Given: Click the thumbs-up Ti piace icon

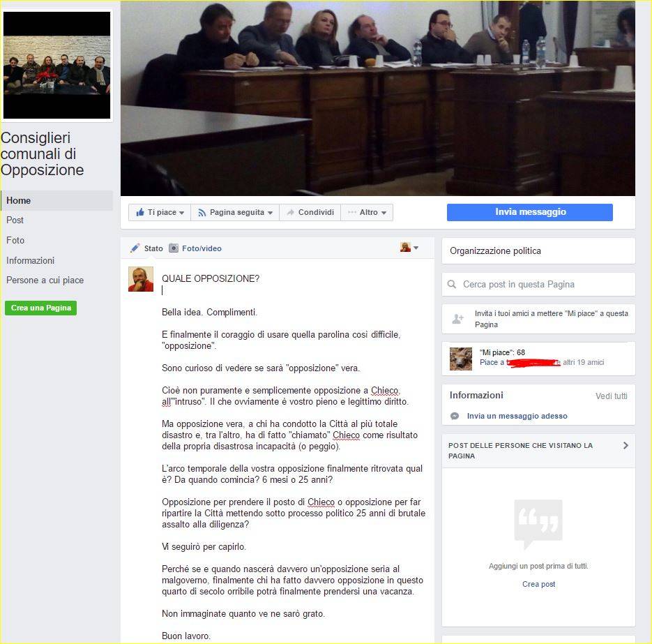Looking at the screenshot, I should click(x=140, y=212).
